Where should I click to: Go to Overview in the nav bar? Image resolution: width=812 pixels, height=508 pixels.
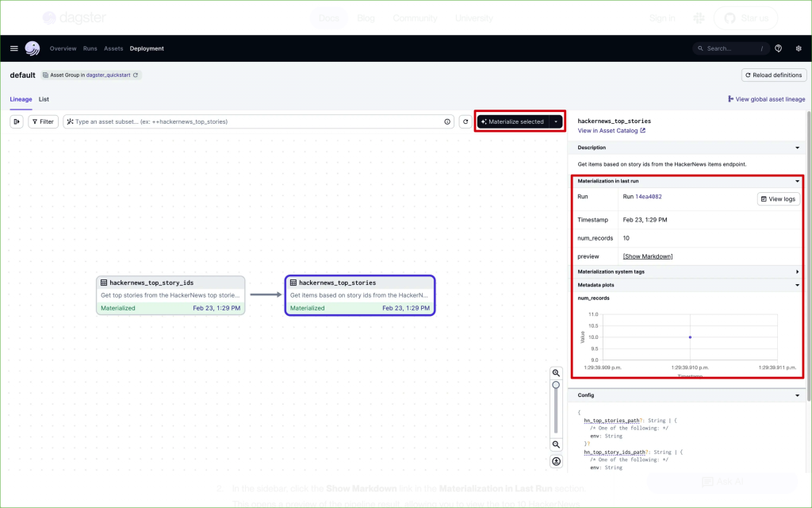(x=63, y=48)
